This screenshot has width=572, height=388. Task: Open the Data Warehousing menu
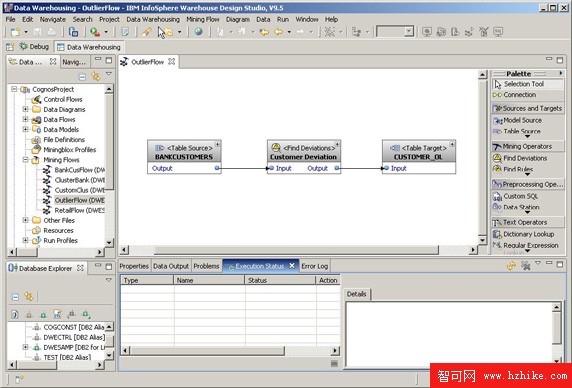click(153, 19)
